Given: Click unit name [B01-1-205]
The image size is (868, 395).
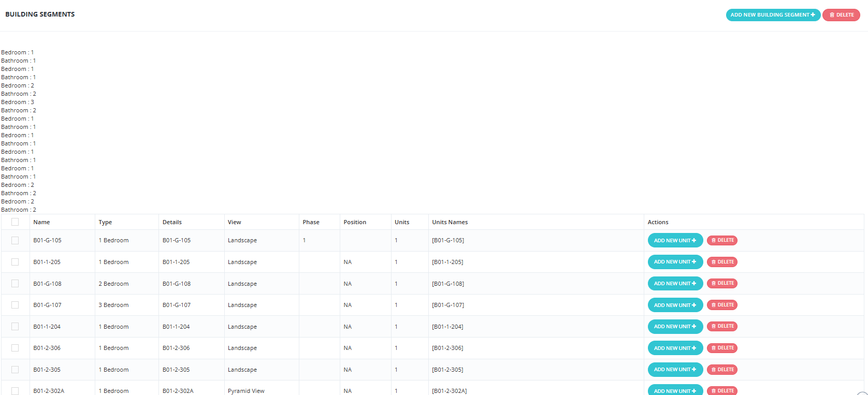Looking at the screenshot, I should point(447,262).
